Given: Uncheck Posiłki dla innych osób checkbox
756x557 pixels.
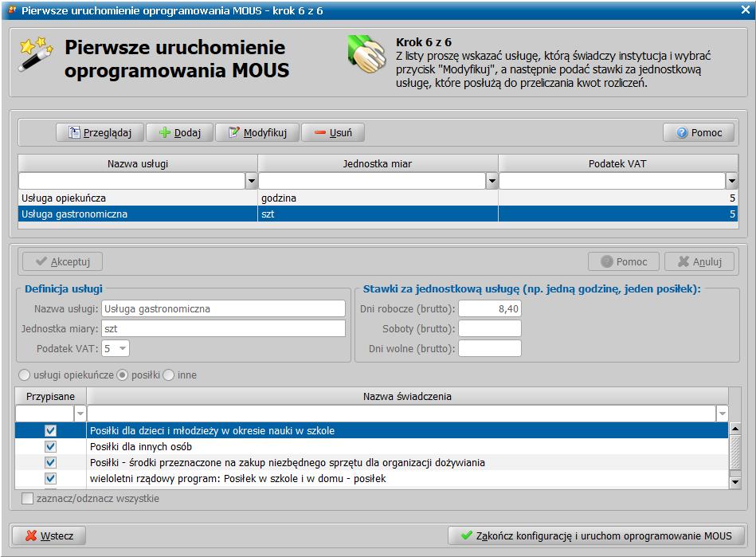Looking at the screenshot, I should (x=51, y=446).
